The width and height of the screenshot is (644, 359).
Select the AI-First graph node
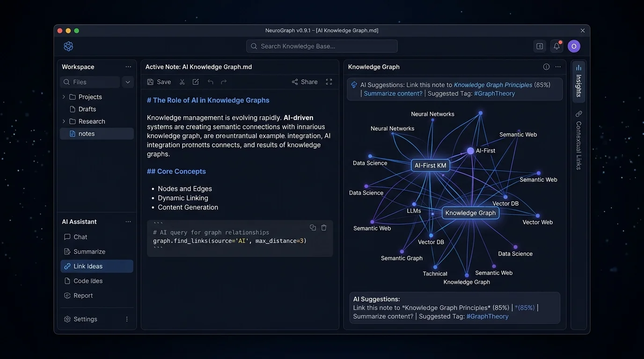click(470, 151)
